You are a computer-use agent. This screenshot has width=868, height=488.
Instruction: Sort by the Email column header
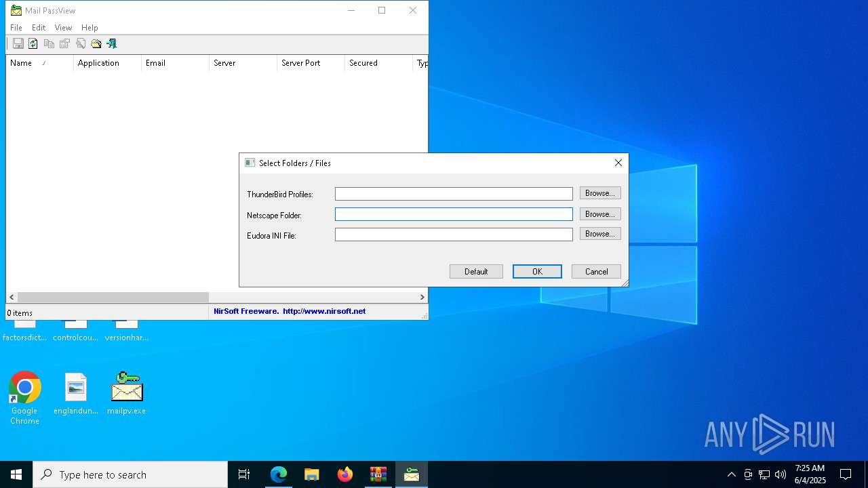pyautogui.click(x=175, y=63)
